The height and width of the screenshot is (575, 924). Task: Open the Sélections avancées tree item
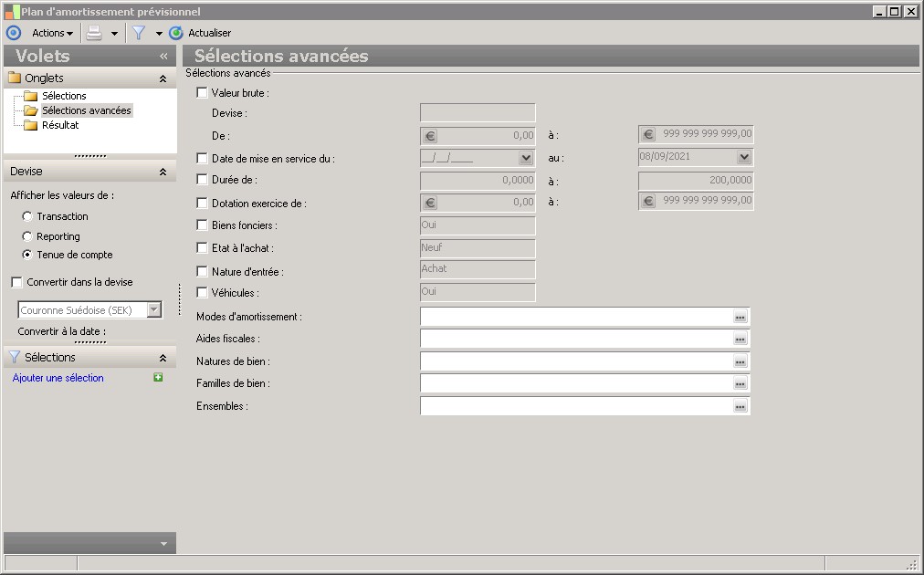(x=86, y=110)
